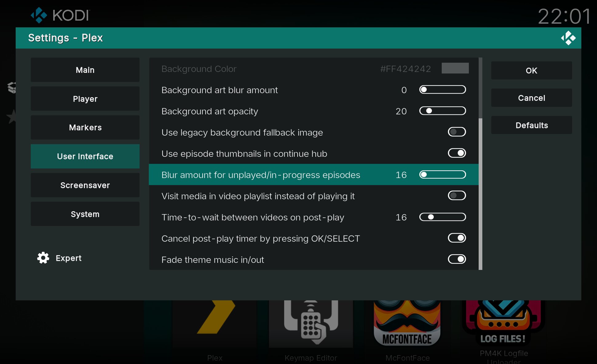Click the Kodi logo in top-left

tap(39, 15)
